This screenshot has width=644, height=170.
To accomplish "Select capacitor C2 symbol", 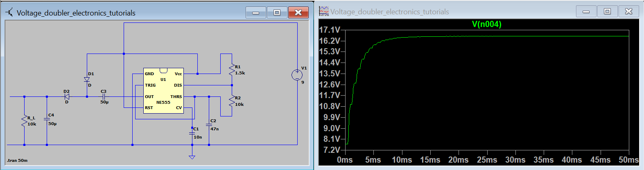I will click(x=209, y=125).
